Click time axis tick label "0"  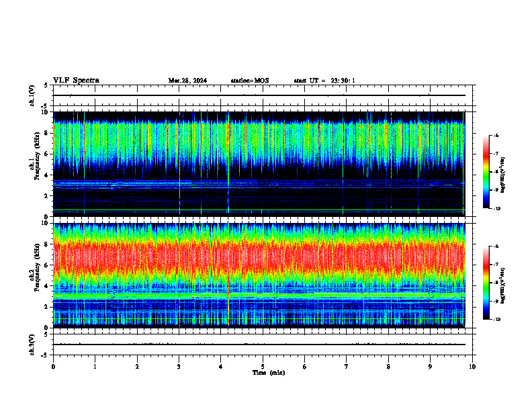(x=53, y=367)
